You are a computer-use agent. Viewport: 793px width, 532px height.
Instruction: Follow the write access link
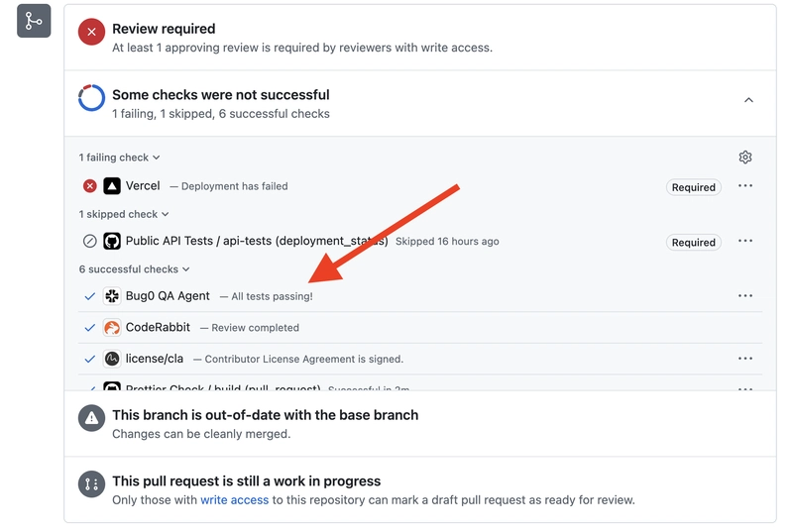point(235,499)
